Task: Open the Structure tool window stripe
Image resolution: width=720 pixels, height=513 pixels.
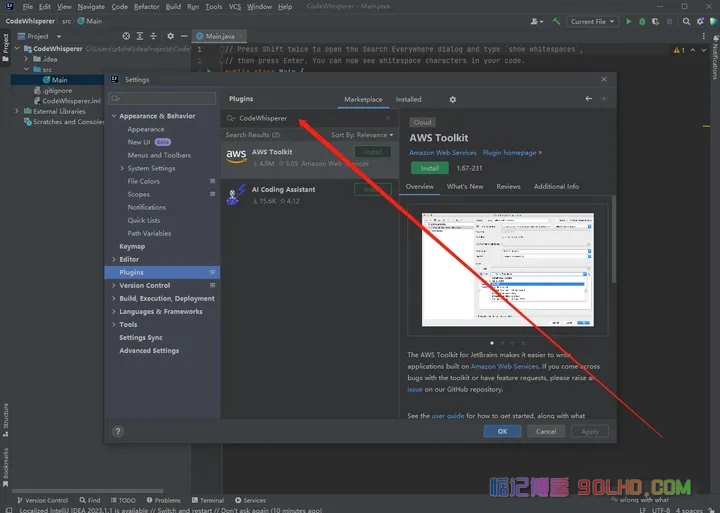Action: [x=6, y=420]
